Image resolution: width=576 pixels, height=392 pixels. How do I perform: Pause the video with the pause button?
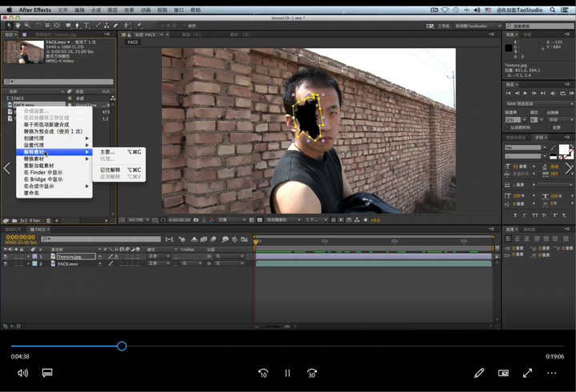(x=287, y=374)
